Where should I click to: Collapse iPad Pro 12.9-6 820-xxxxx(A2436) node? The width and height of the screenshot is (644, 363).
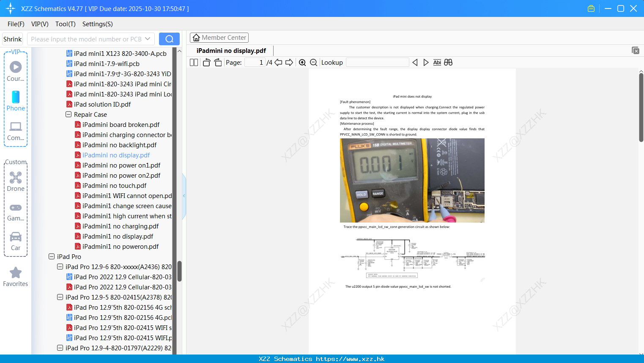point(60,267)
